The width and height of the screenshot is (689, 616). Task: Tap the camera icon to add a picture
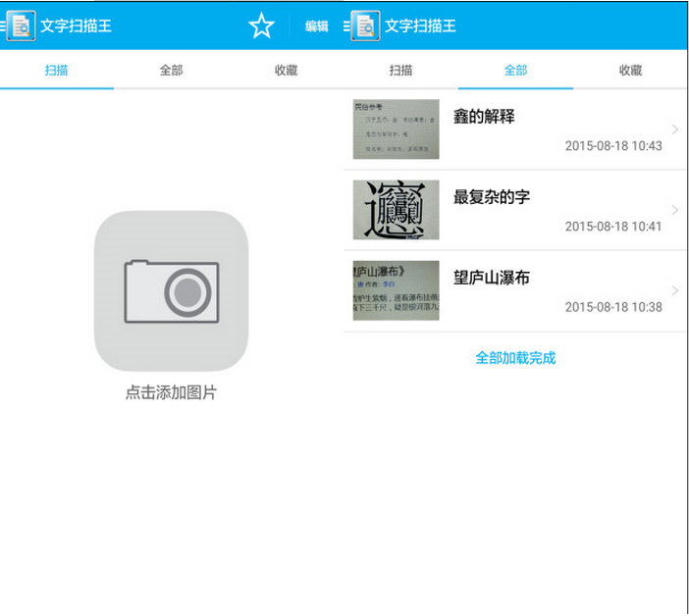coord(172,291)
